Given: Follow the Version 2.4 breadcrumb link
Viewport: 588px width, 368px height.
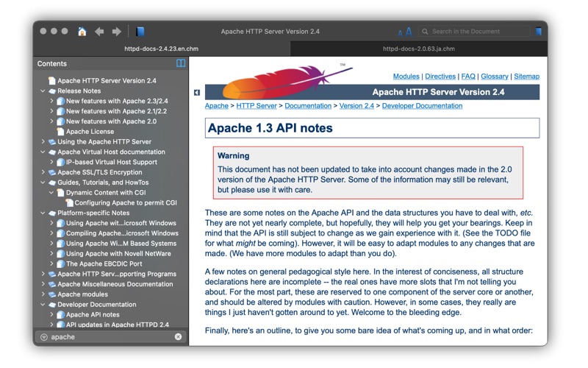Looking at the screenshot, I should 356,106.
